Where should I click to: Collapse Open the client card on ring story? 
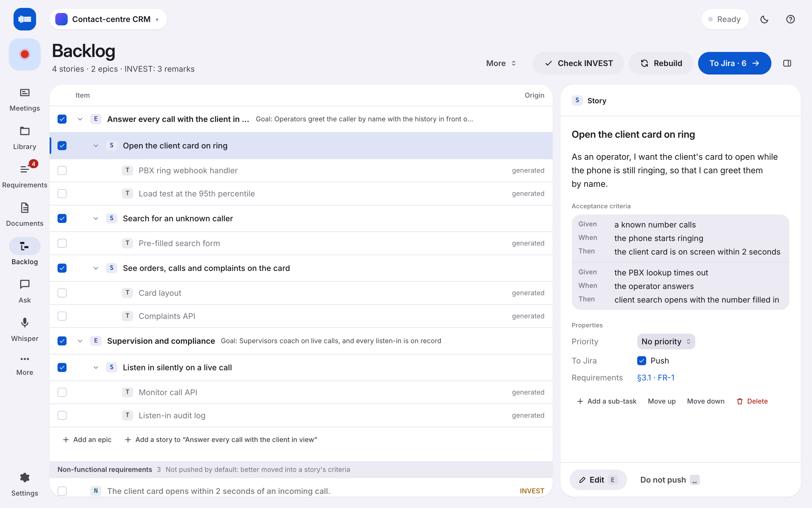click(x=96, y=145)
